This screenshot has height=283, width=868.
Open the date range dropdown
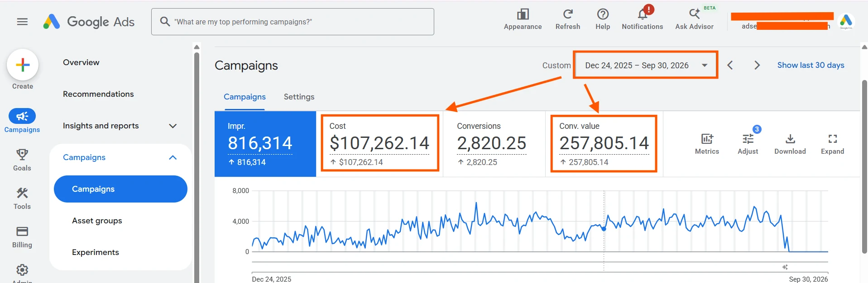pos(646,65)
